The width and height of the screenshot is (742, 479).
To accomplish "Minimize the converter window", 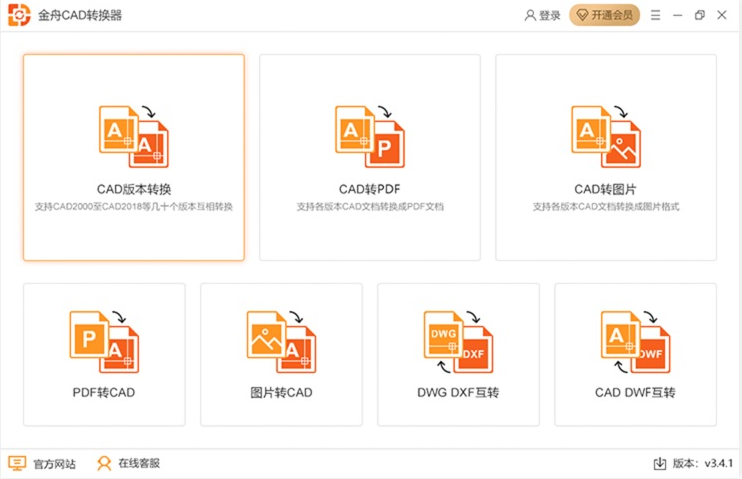I will pos(678,16).
